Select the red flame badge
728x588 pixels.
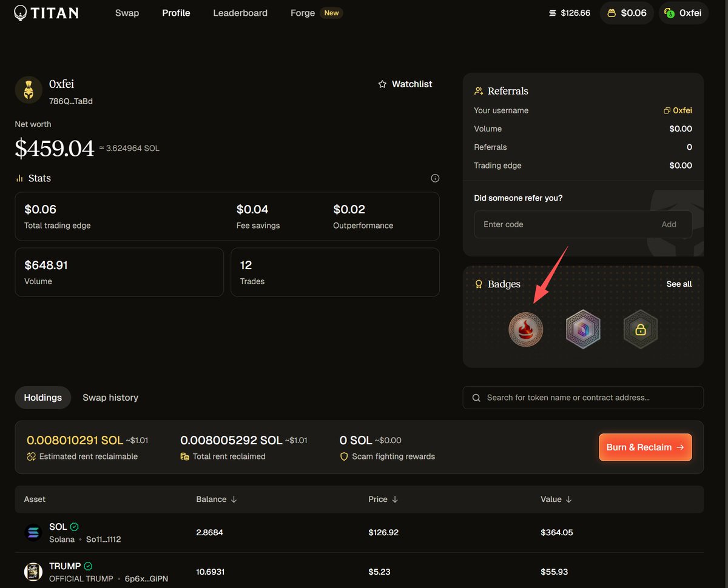(525, 330)
